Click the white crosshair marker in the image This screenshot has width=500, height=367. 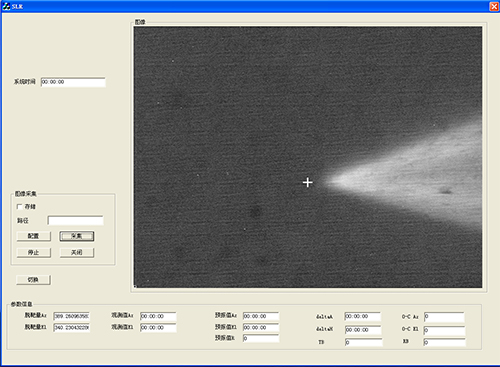coord(307,182)
